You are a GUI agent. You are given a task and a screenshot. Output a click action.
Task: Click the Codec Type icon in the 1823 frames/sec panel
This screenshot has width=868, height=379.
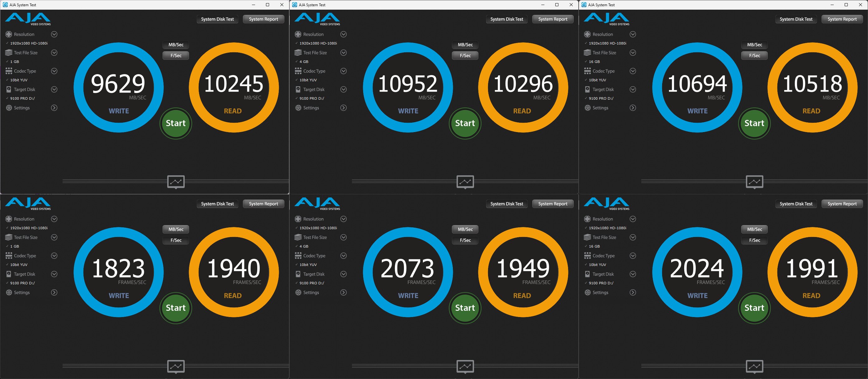pyautogui.click(x=9, y=256)
